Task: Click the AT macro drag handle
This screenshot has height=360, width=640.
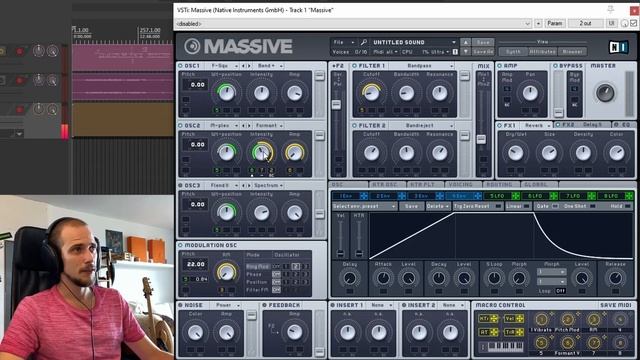Action: pyautogui.click(x=494, y=332)
